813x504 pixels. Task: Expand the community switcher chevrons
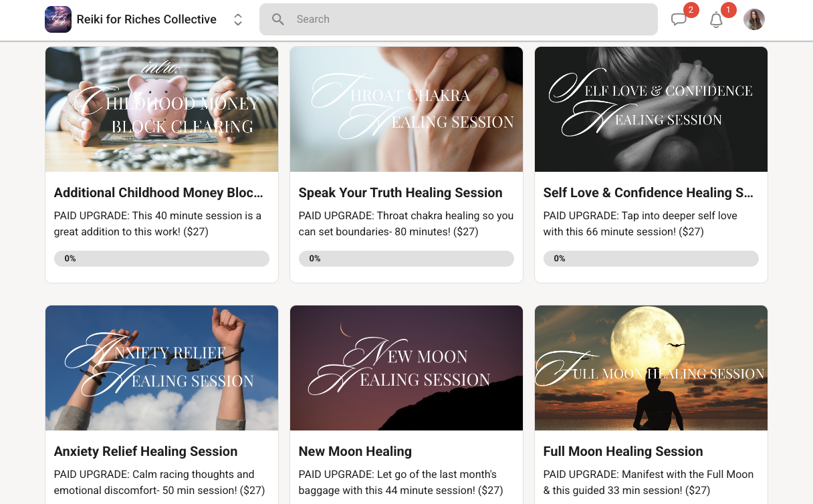click(238, 20)
